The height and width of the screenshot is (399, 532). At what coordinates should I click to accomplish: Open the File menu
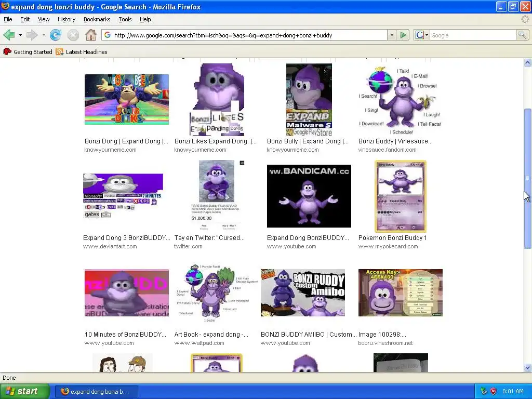8,19
